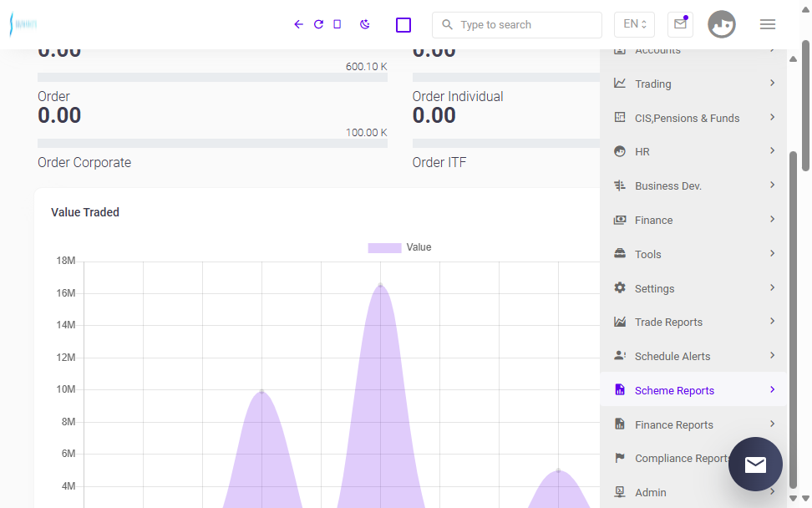
Task: Open the Tools menu item
Action: pyautogui.click(x=693, y=254)
